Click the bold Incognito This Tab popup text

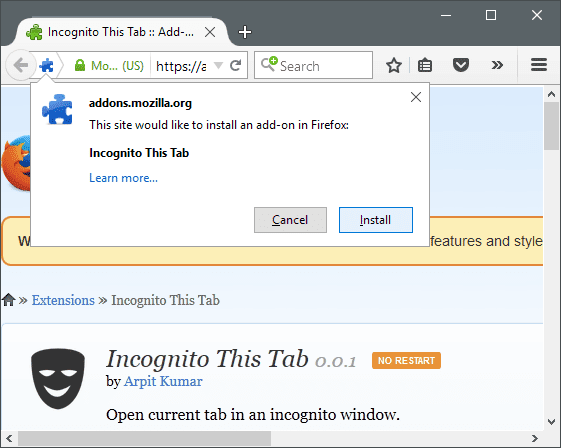pyautogui.click(x=139, y=153)
